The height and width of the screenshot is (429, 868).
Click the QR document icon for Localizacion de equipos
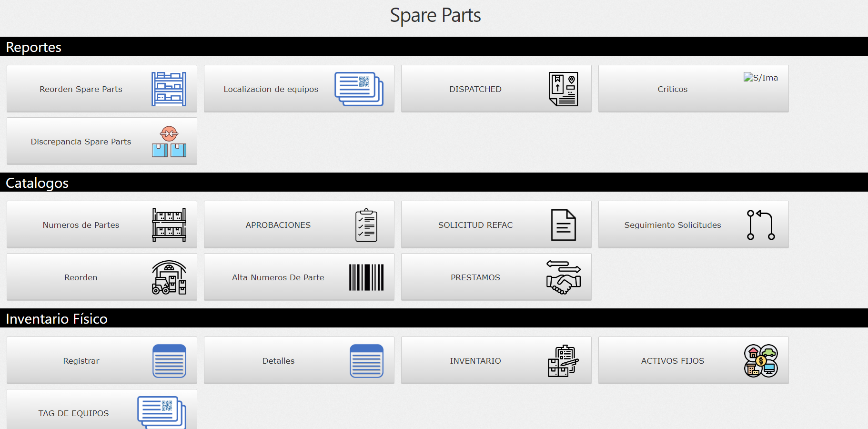point(359,89)
